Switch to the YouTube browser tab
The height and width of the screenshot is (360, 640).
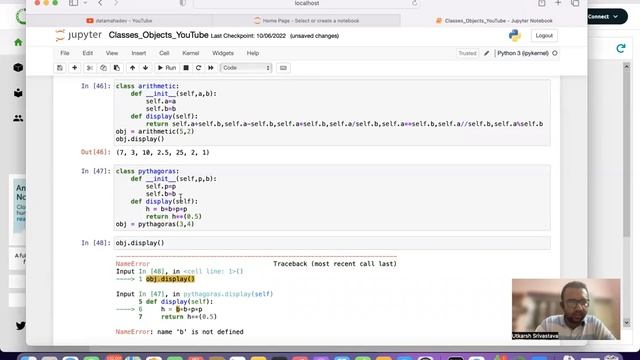tap(119, 20)
